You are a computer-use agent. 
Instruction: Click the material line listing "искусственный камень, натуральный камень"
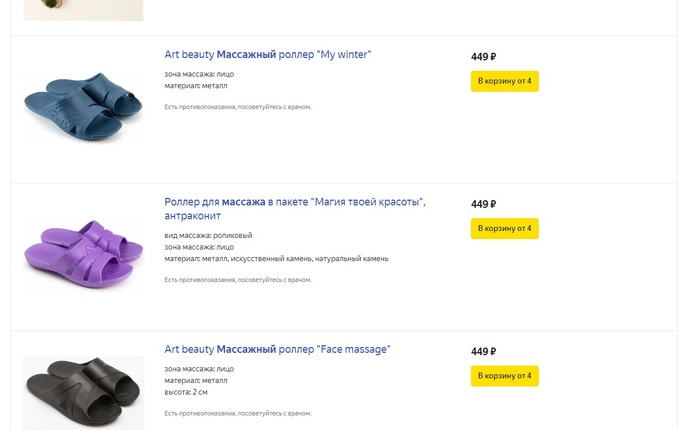[x=276, y=259]
